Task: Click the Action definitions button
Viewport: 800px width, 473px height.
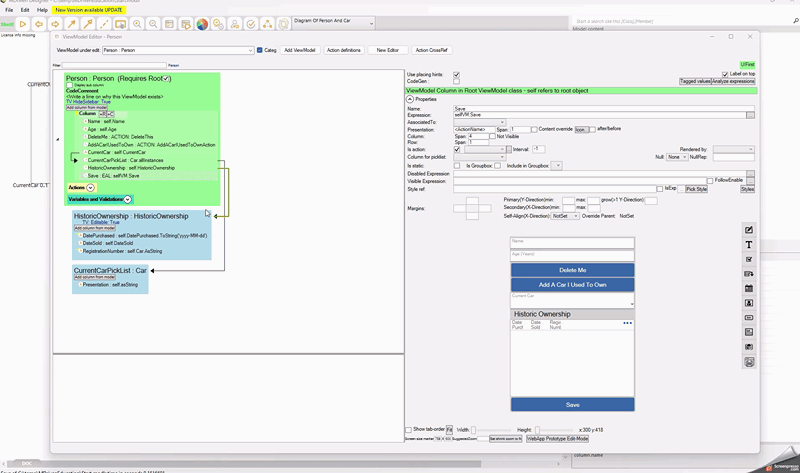Action: [343, 50]
